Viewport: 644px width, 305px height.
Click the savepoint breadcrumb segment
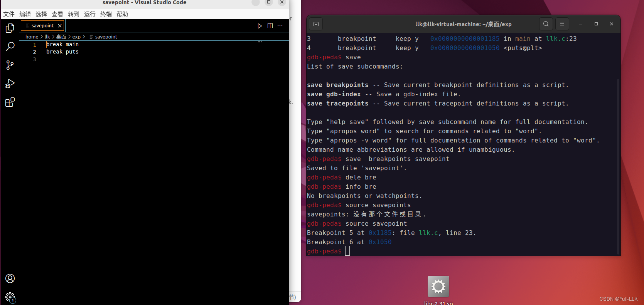pos(103,37)
